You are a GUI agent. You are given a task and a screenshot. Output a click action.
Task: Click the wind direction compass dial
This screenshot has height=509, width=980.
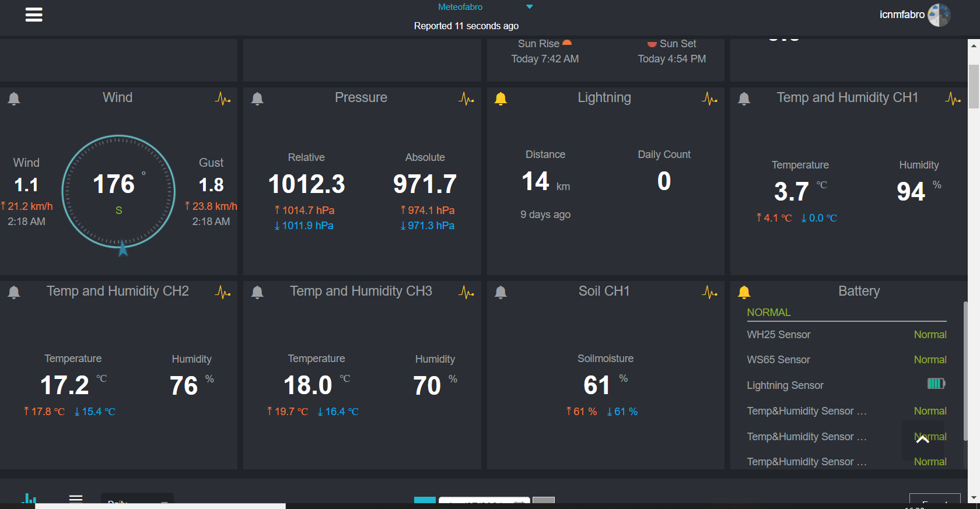click(118, 192)
